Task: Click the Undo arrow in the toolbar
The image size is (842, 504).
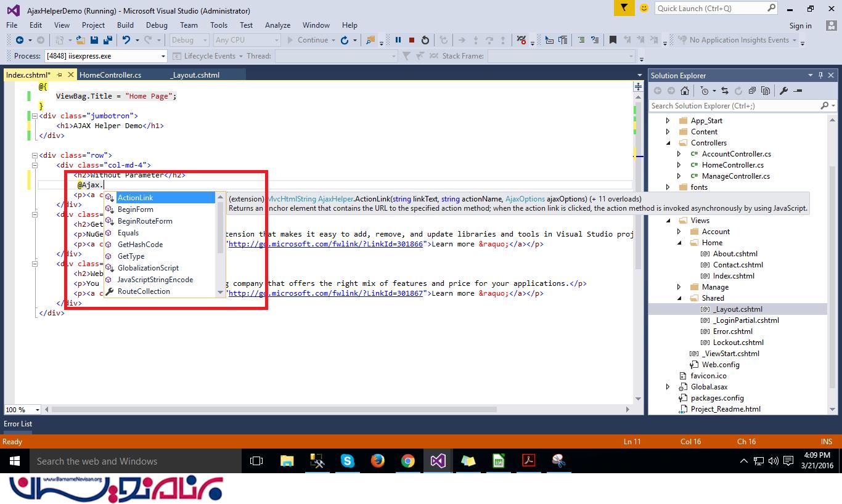Action: [126, 40]
